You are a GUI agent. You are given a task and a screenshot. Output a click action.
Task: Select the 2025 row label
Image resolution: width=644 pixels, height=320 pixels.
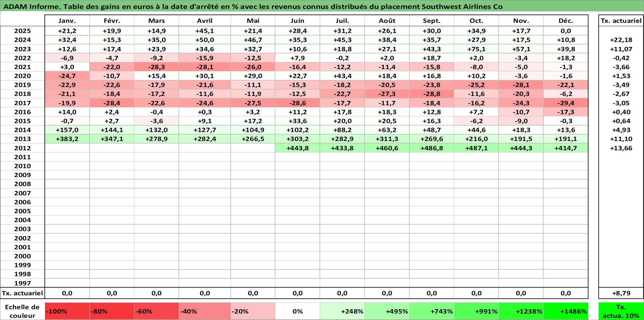23,31
